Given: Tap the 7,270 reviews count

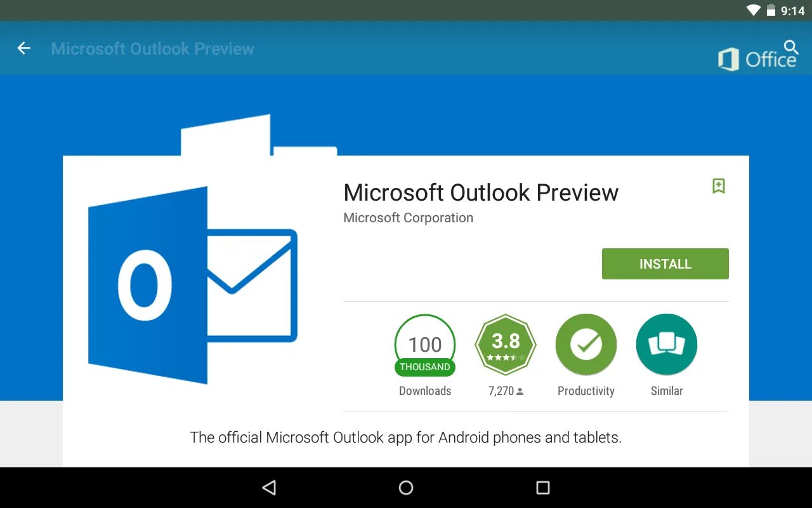Looking at the screenshot, I should pos(506,391).
